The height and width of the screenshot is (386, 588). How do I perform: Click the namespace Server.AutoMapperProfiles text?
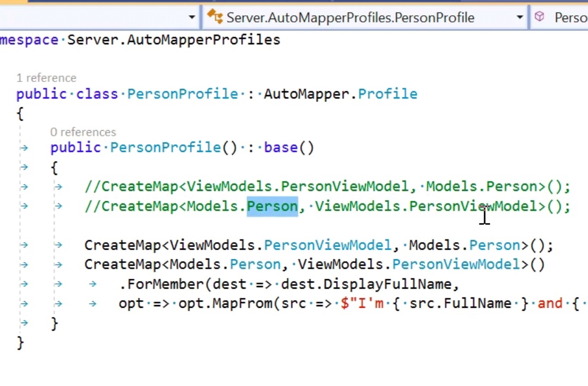[173, 40]
